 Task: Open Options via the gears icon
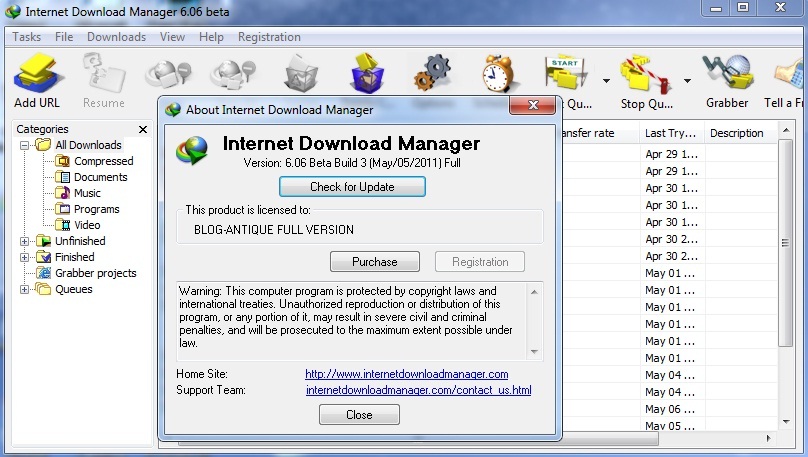point(433,73)
